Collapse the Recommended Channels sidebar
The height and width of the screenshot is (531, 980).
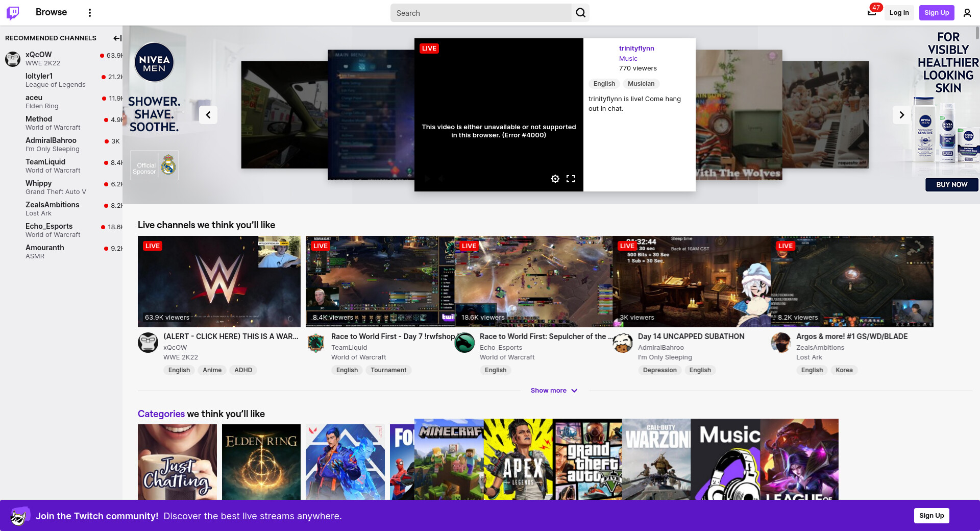tap(117, 38)
